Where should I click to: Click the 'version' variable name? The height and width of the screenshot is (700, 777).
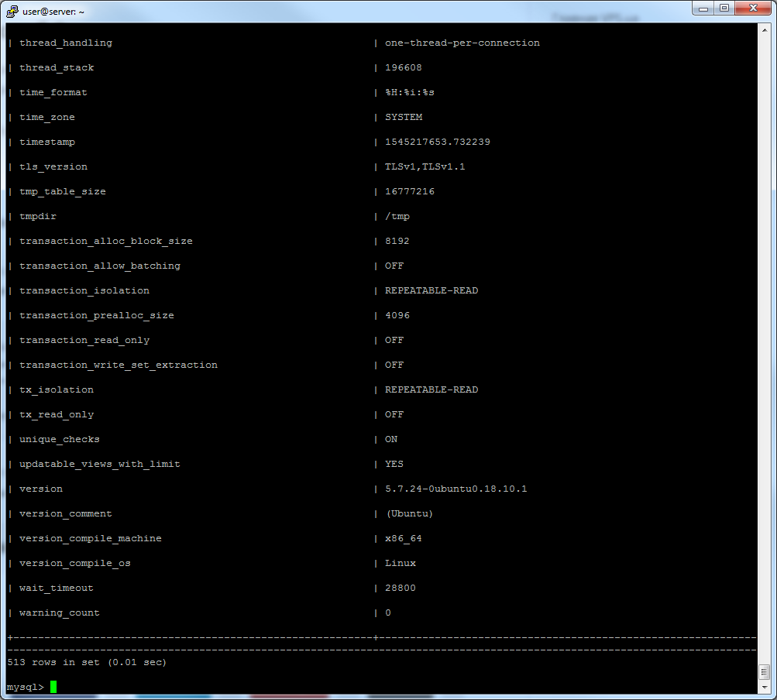[x=41, y=489]
